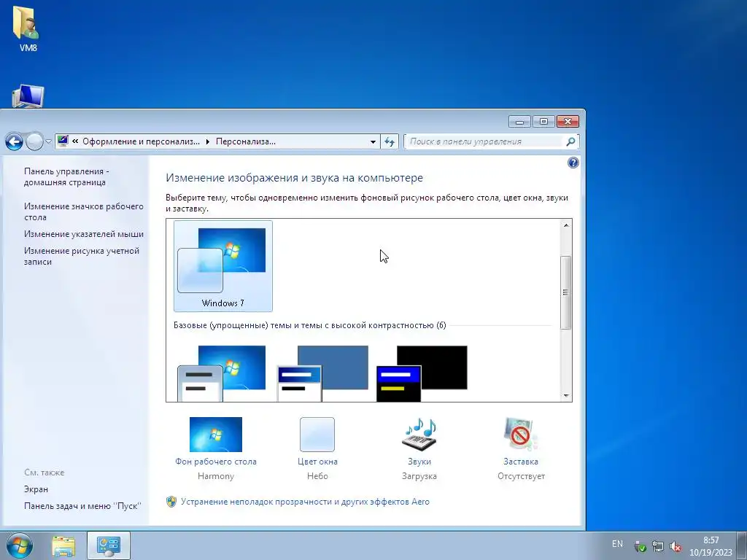Click the heading Изменение изображения и звука

point(295,178)
